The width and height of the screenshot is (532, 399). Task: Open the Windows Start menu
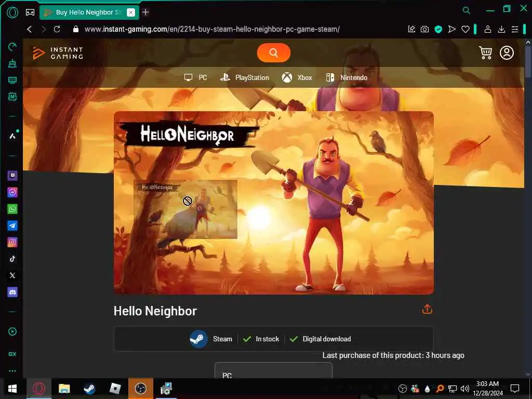pyautogui.click(x=12, y=389)
